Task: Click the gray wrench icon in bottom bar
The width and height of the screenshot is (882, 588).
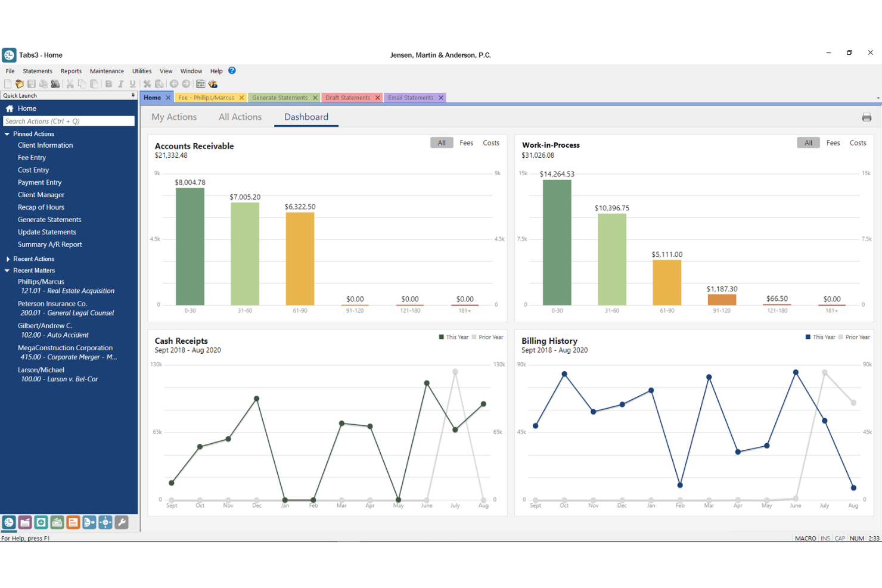Action: (122, 522)
